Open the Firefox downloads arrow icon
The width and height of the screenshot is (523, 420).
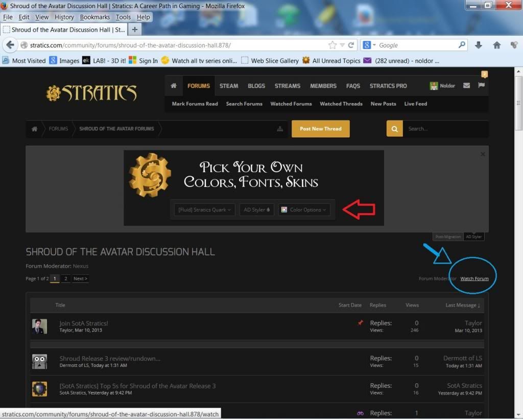[478, 45]
